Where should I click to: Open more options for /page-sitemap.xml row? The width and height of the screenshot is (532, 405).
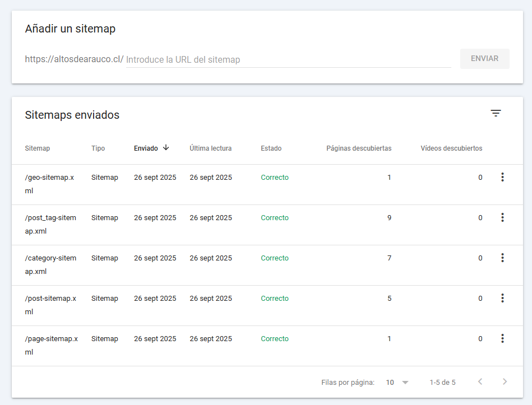(x=502, y=339)
